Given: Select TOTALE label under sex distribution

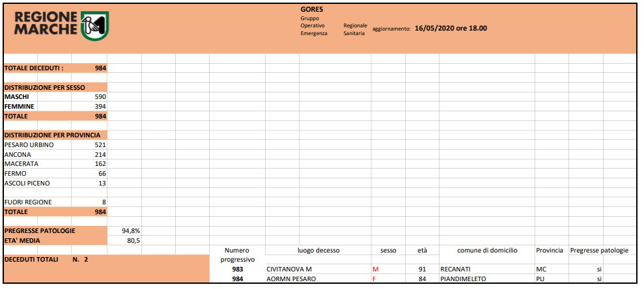Looking at the screenshot, I should (16, 116).
